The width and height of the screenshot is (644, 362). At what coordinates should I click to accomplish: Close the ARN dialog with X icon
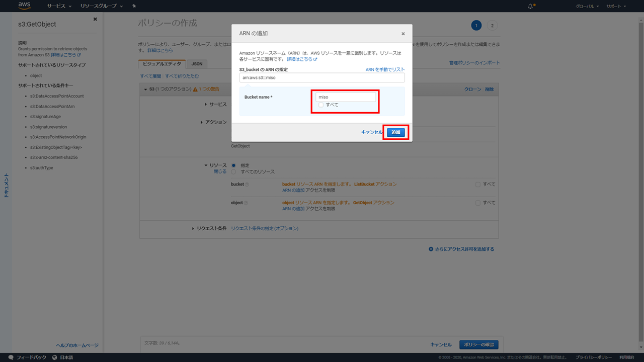click(x=403, y=34)
